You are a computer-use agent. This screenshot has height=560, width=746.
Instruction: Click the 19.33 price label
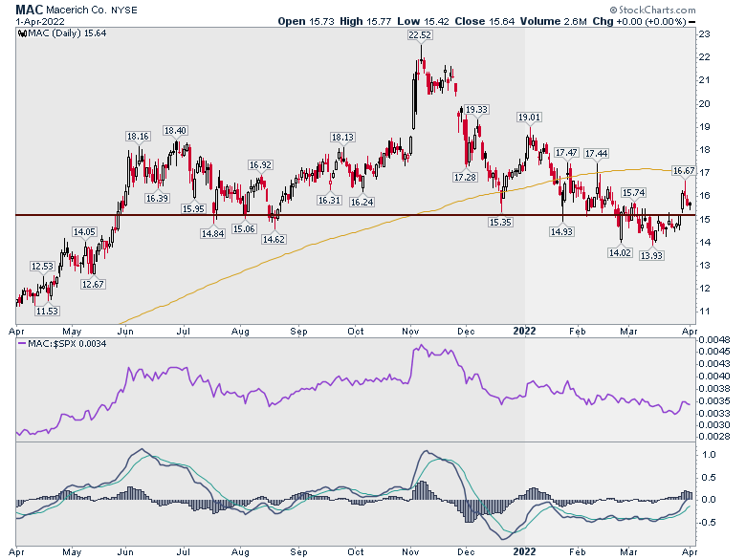(476, 109)
